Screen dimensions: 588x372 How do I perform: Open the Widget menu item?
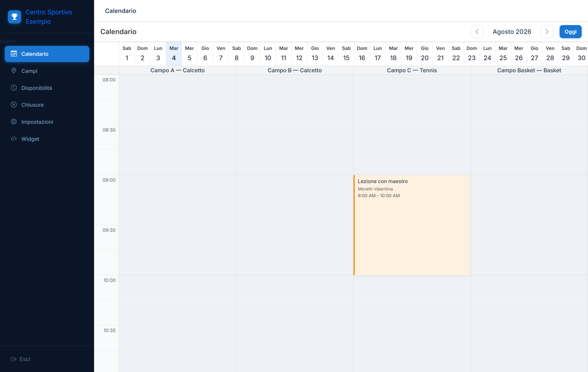47,139
